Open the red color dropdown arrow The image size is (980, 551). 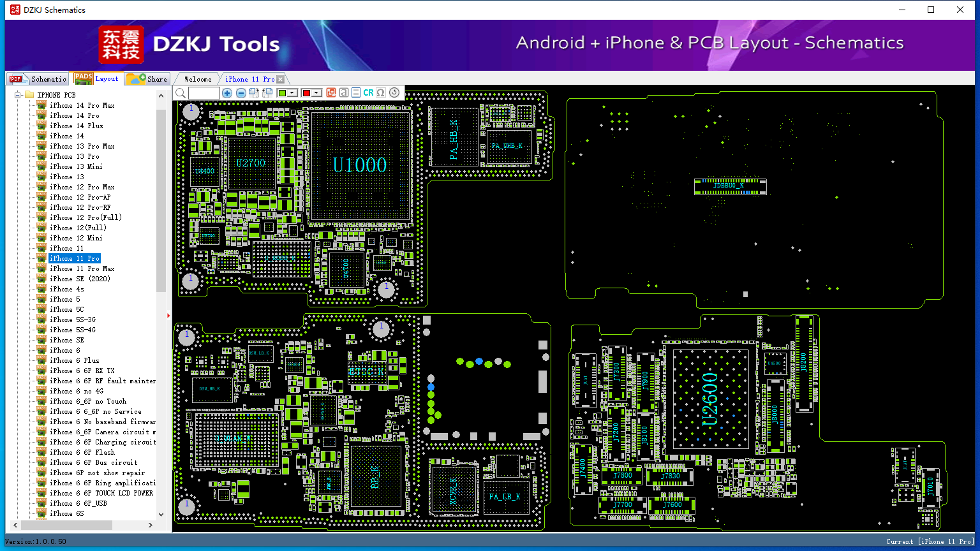(x=316, y=93)
